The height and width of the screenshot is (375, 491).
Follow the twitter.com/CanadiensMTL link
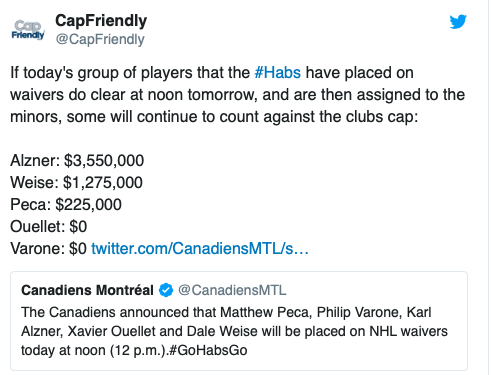point(200,248)
